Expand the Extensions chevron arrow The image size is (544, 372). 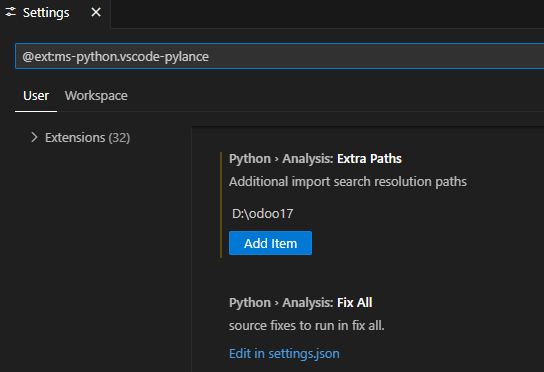(x=34, y=137)
